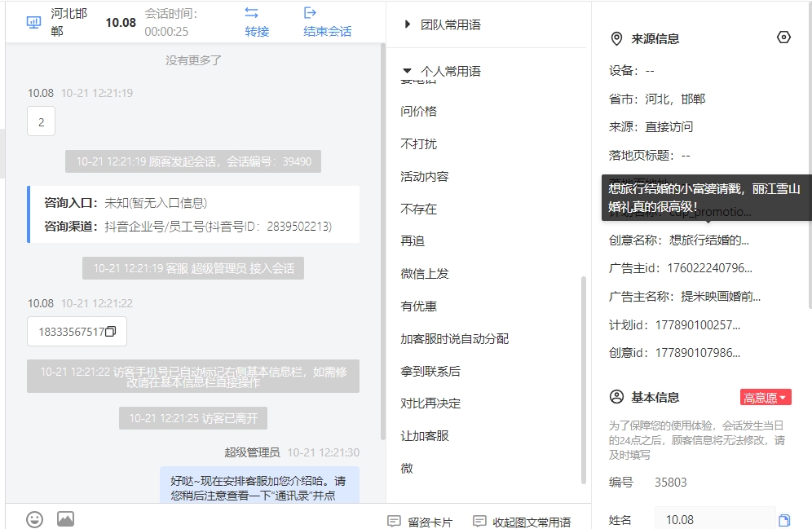Copy phone number 18333567517 with copy icon
Screen dimensions: 812x529
point(110,331)
